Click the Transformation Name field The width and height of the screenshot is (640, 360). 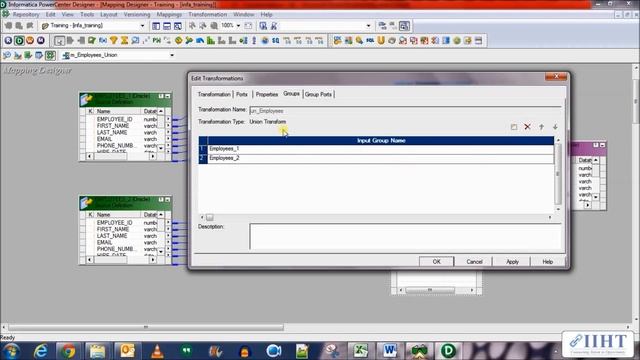pyautogui.click(x=405, y=111)
